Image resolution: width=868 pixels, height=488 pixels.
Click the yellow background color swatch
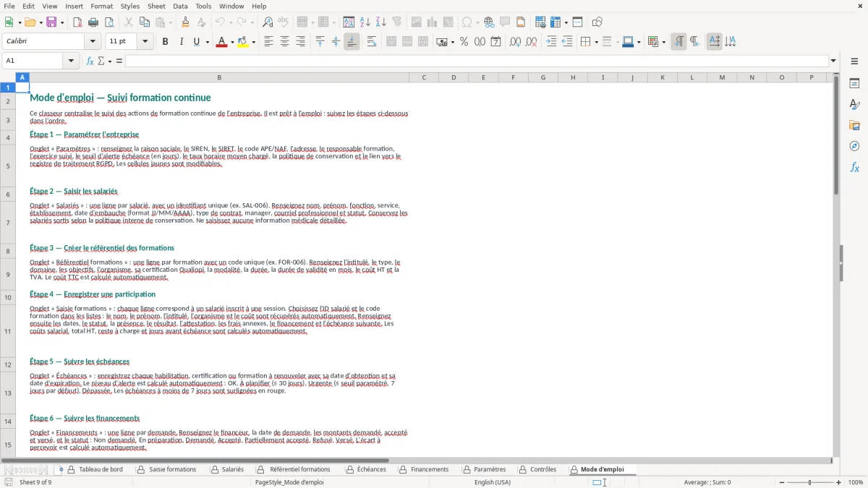(243, 42)
